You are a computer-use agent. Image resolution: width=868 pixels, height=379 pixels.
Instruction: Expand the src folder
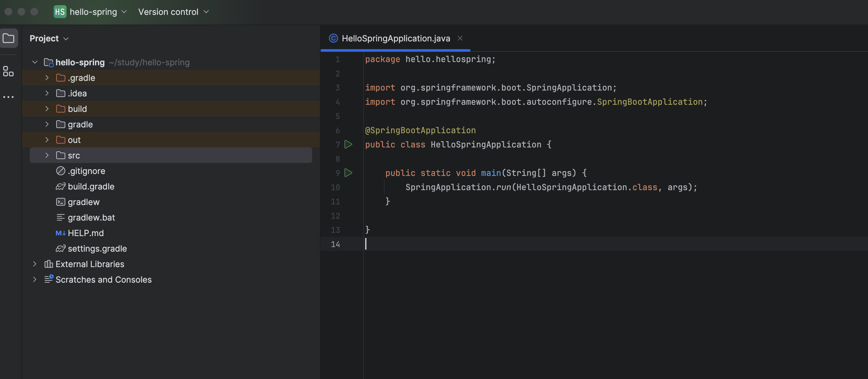(x=47, y=156)
